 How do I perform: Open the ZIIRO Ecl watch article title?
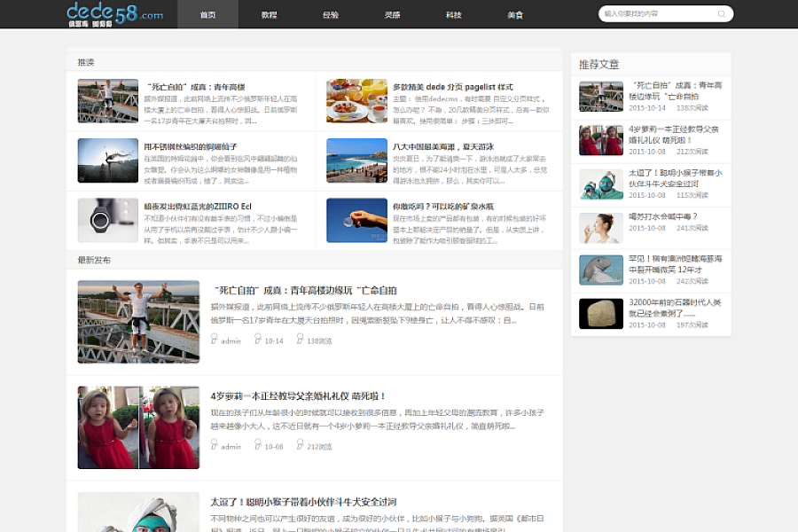[x=198, y=207]
